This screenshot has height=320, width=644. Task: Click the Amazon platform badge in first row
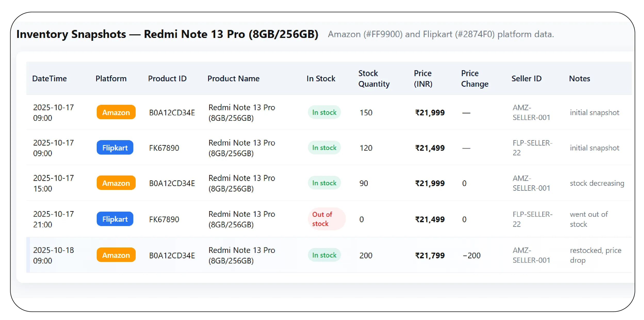click(116, 112)
